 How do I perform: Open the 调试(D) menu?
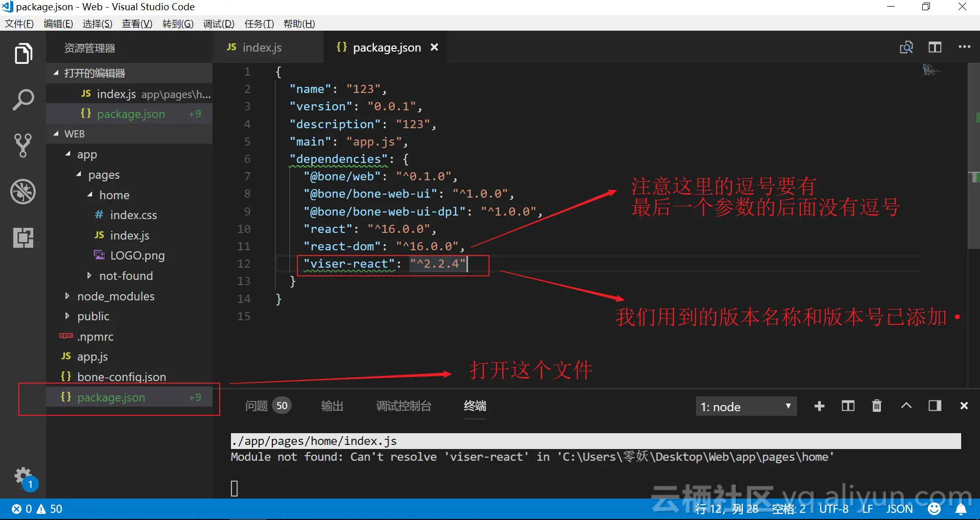(x=219, y=24)
